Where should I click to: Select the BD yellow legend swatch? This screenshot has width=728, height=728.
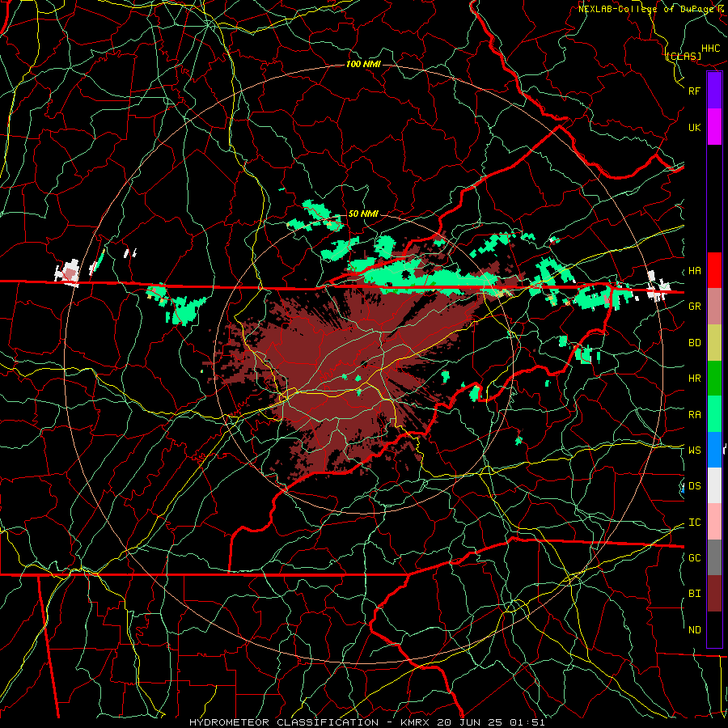(714, 343)
